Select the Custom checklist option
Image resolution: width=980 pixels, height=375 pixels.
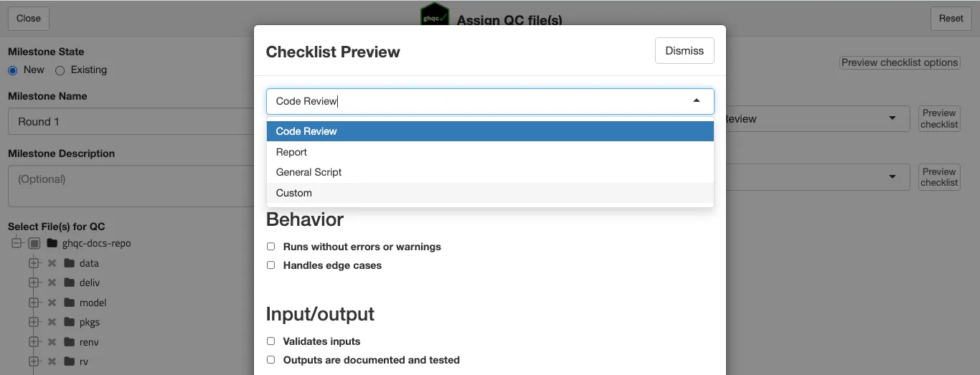pyautogui.click(x=294, y=193)
